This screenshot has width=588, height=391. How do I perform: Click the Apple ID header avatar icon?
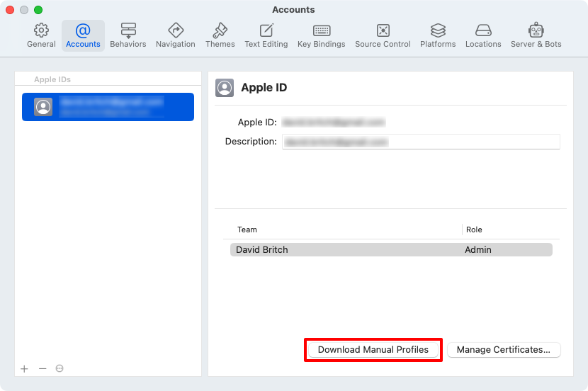click(225, 88)
